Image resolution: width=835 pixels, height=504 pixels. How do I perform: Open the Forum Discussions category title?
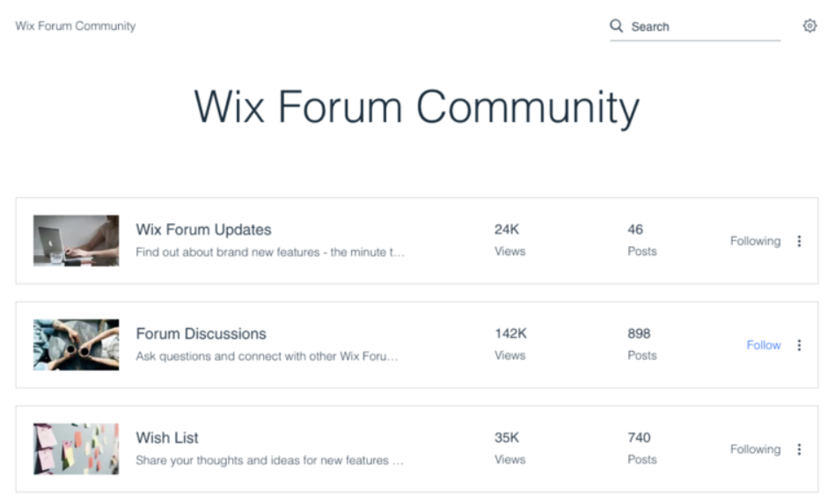[x=201, y=333]
